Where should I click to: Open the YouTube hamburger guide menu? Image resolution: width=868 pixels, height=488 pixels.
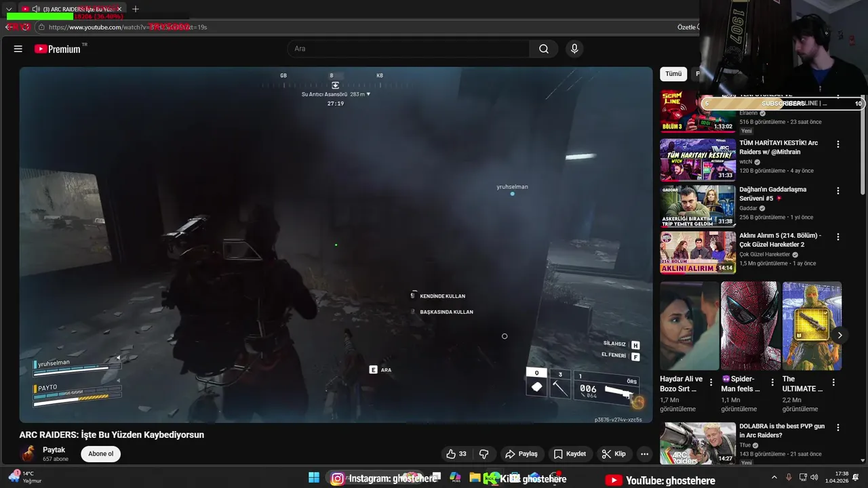(x=18, y=49)
